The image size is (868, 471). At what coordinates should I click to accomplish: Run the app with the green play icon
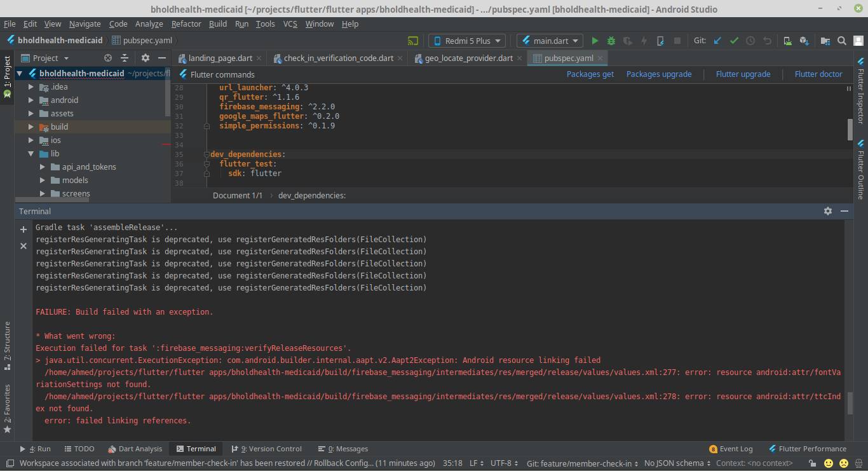(x=595, y=40)
